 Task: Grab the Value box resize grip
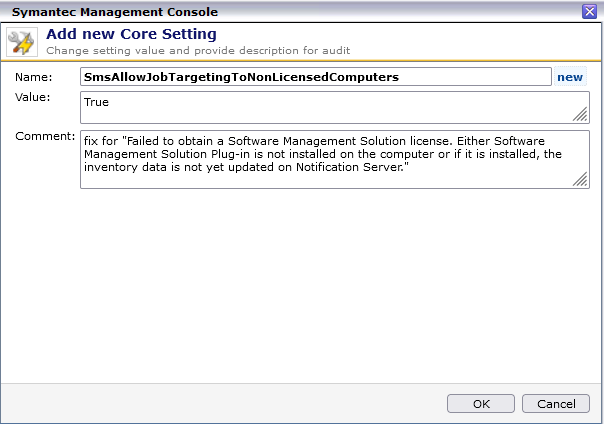(x=580, y=114)
